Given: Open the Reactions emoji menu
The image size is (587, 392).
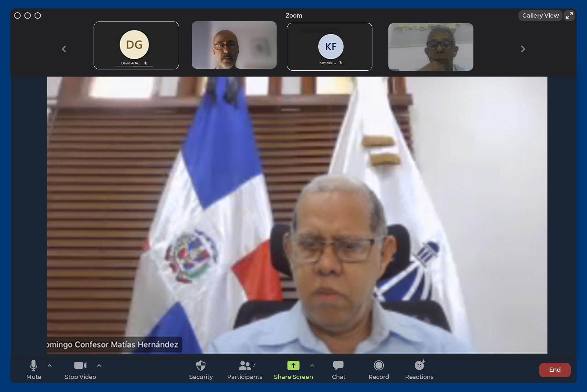Looking at the screenshot, I should coord(419,369).
